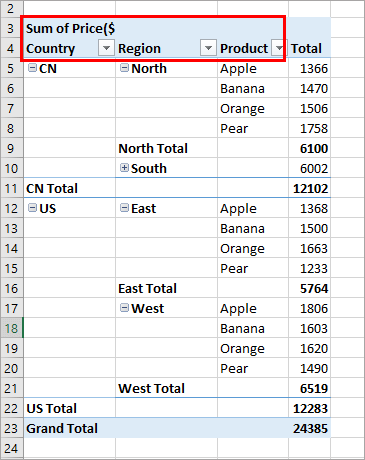365x460 pixels.
Task: Select the value 6100 cell
Action: [309, 148]
